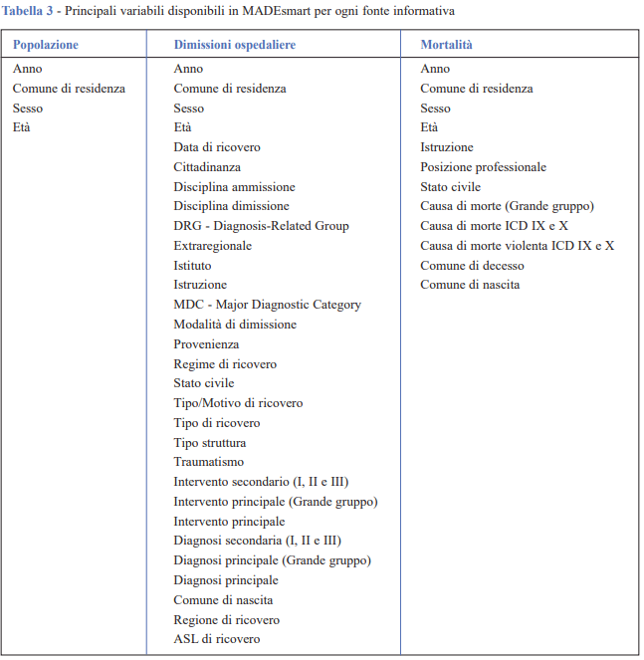Select MDC - Major Diagnostic Category
Viewport: 644px width, 660px height.
click(267, 305)
